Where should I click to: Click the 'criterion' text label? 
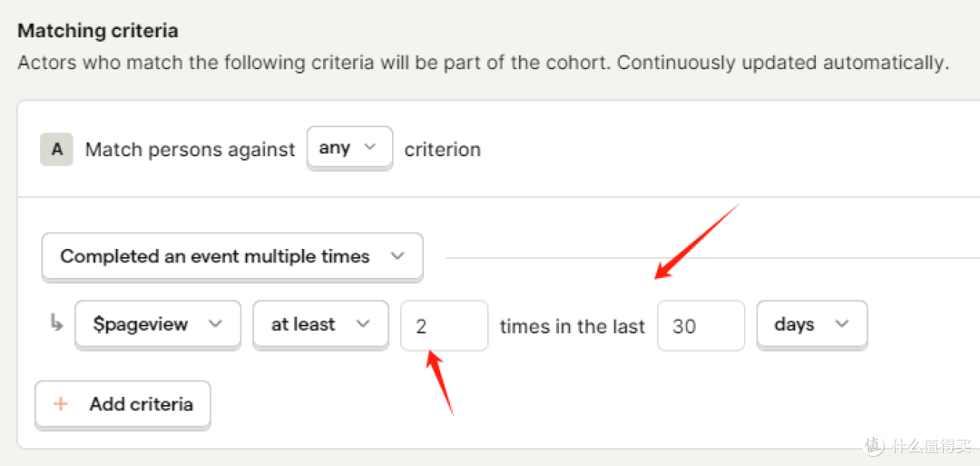pos(442,150)
